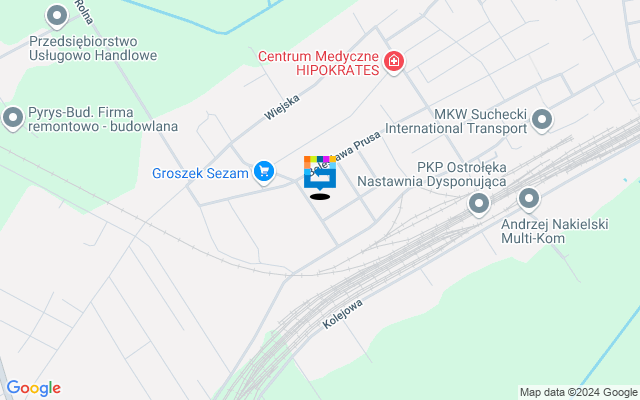Click the Map data ©2024 Google attribution
Viewport: 640px width, 400px height.
(x=578, y=393)
